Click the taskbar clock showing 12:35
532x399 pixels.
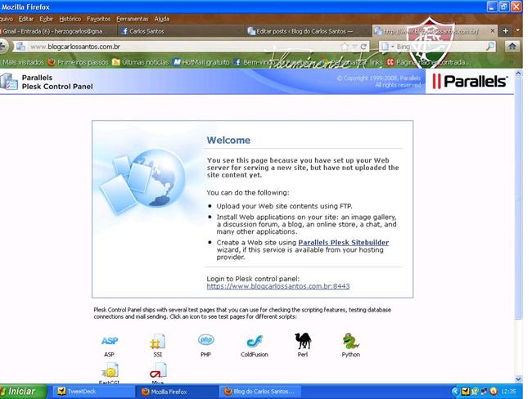pos(508,392)
